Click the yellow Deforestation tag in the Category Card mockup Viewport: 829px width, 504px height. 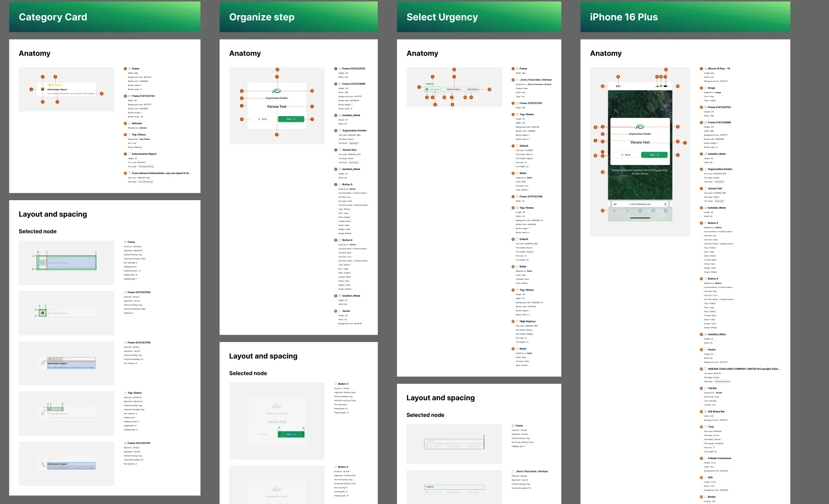56,85
